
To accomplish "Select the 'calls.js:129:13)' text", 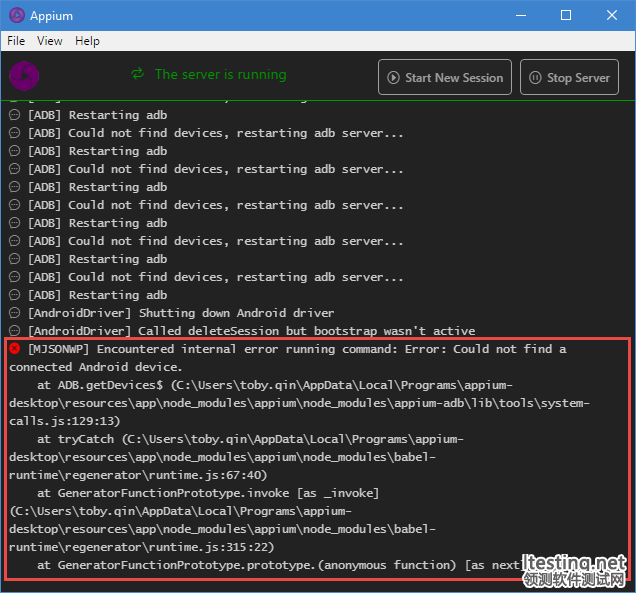I will (x=64, y=421).
